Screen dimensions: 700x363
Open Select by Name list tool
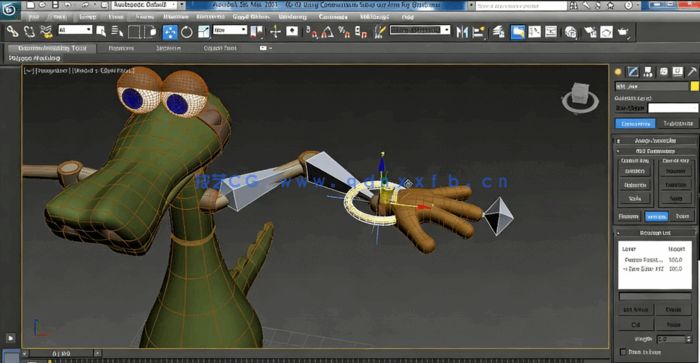[117, 32]
